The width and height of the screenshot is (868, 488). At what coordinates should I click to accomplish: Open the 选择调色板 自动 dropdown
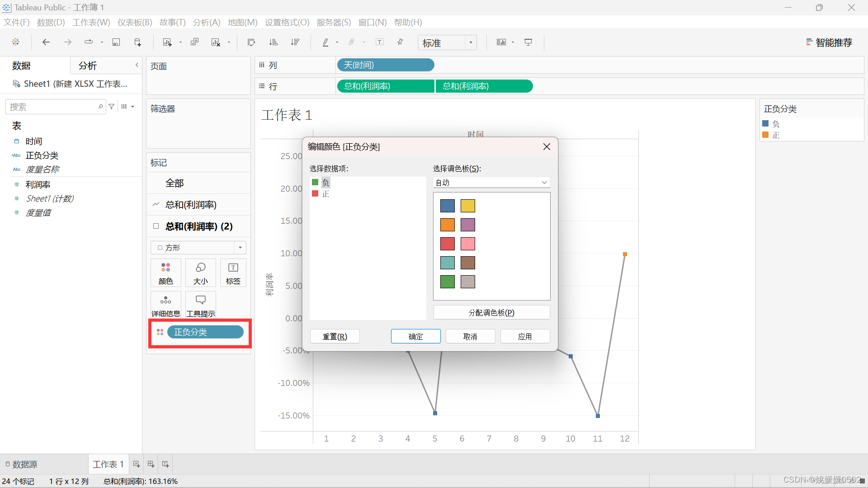(x=491, y=183)
